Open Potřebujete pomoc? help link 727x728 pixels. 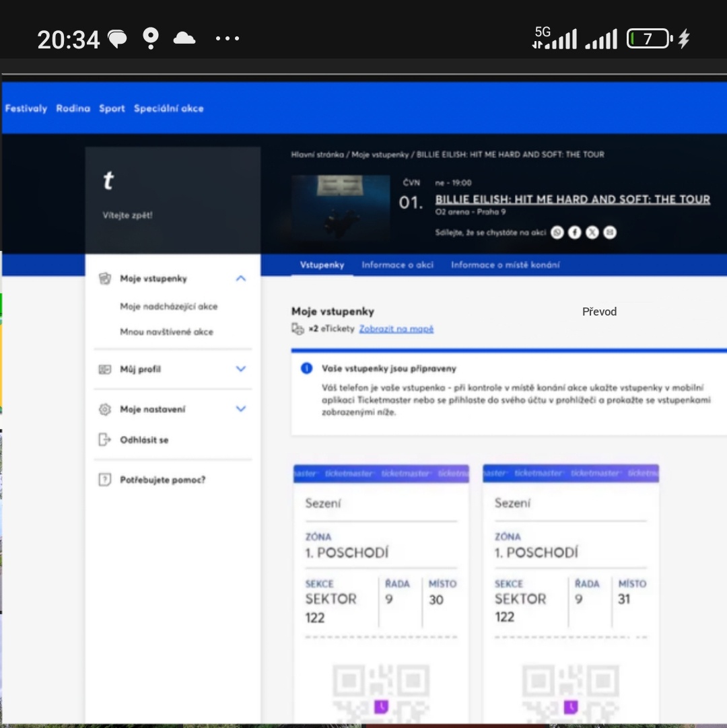click(x=163, y=480)
